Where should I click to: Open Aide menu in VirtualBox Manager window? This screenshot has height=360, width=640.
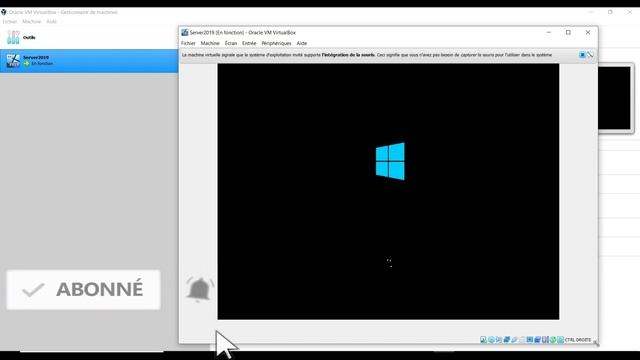[51, 22]
